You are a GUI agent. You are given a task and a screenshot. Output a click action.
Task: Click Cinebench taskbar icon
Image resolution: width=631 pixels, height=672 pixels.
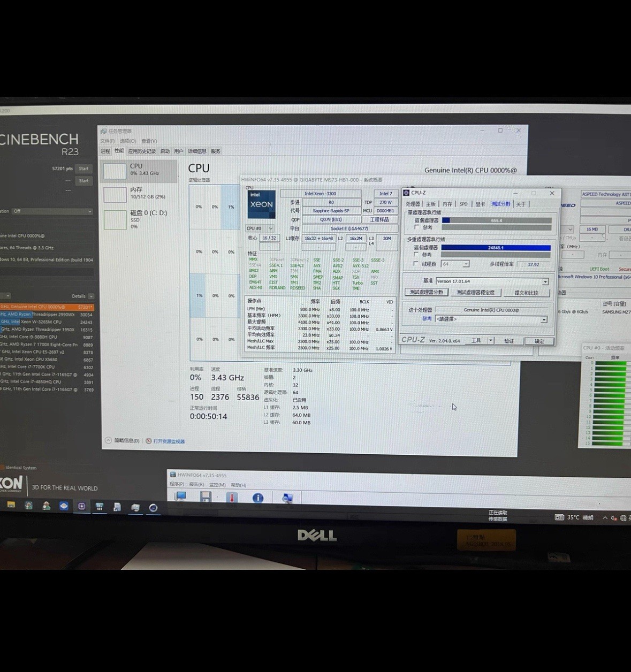(153, 508)
